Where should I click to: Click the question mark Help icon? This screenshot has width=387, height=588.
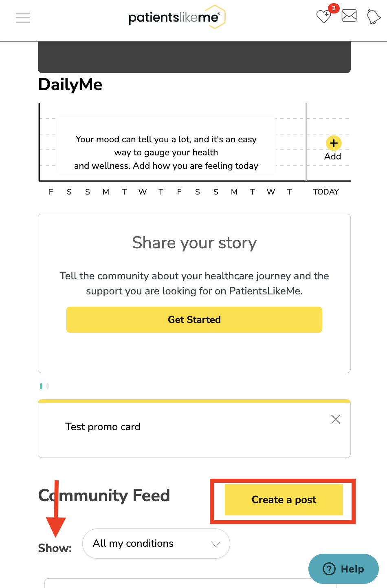coord(329,569)
